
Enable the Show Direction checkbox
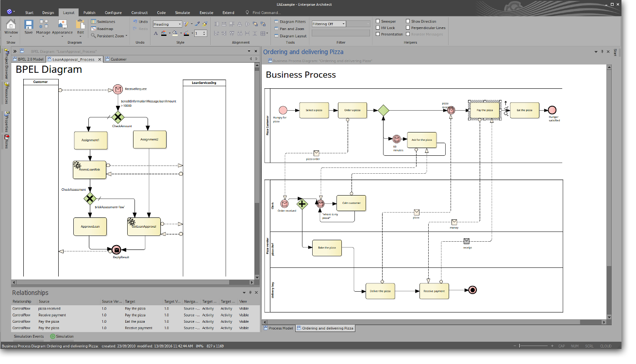408,21
